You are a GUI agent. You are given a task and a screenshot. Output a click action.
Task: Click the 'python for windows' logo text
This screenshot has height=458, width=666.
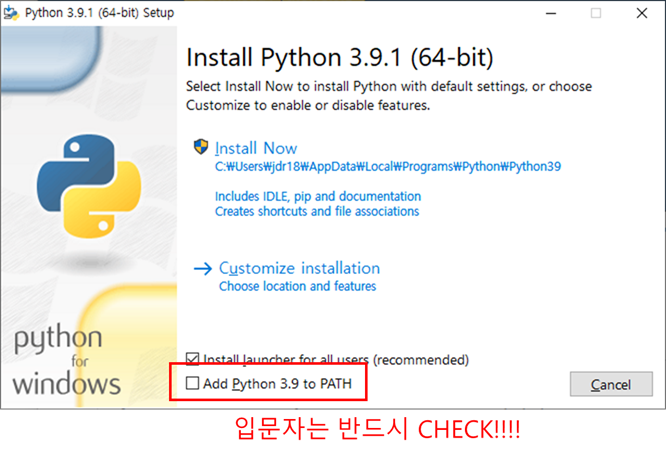click(67, 360)
